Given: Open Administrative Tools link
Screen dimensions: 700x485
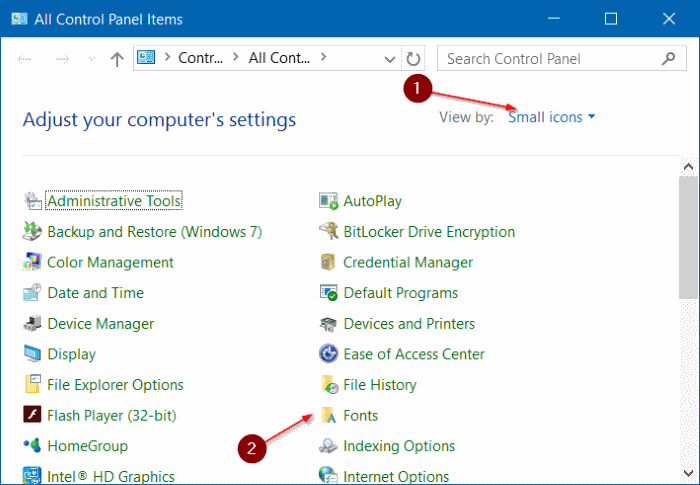Looking at the screenshot, I should tap(114, 201).
